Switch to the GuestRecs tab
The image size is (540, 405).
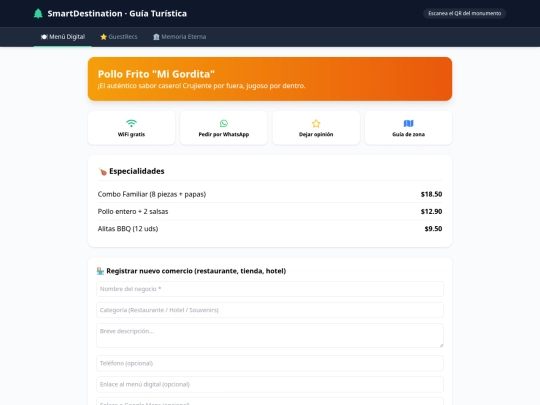(x=119, y=37)
